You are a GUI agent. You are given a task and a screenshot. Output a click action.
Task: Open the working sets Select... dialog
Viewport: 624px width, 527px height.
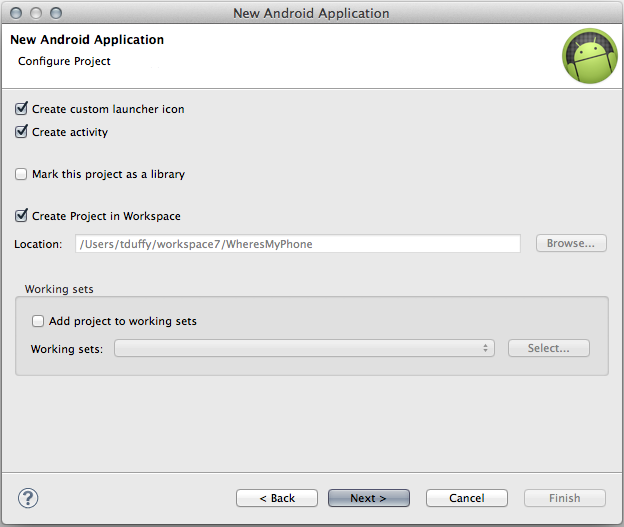(548, 348)
